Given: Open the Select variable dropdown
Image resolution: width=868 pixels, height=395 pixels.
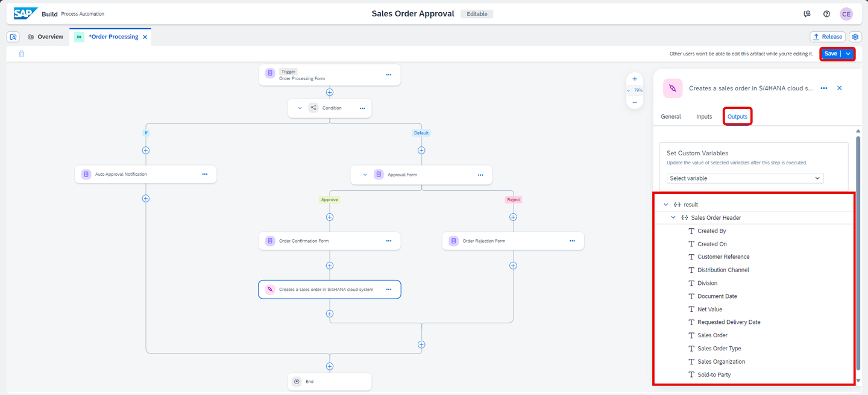Looking at the screenshot, I should click(x=745, y=178).
